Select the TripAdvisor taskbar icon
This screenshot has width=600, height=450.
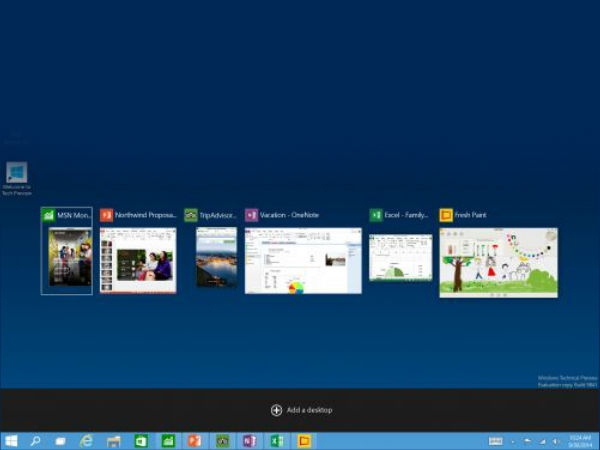pos(222,441)
